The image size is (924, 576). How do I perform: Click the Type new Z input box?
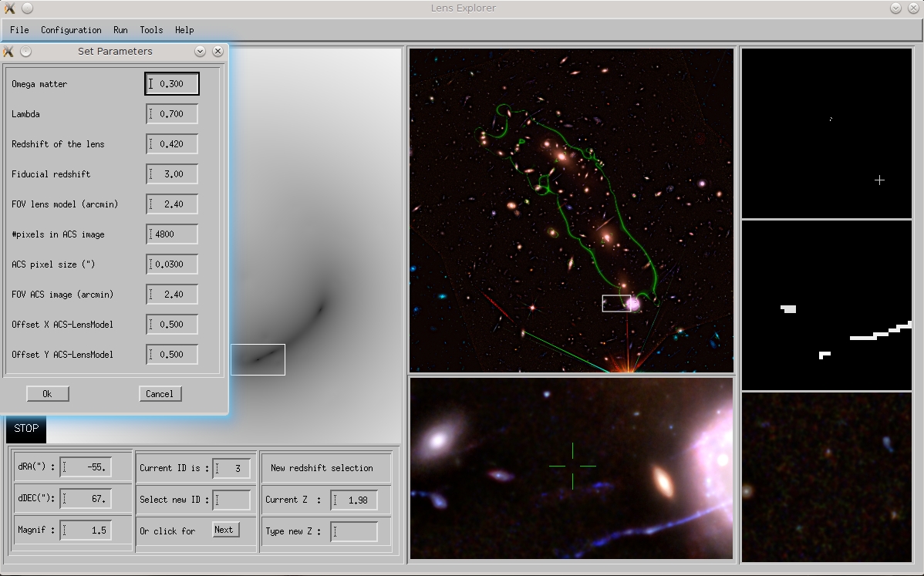[x=355, y=531]
